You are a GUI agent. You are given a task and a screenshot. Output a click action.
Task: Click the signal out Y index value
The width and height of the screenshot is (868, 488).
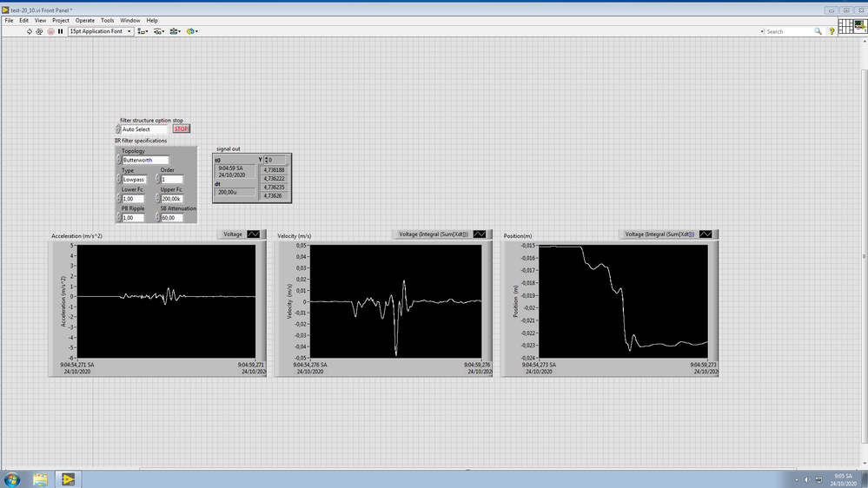coord(277,160)
